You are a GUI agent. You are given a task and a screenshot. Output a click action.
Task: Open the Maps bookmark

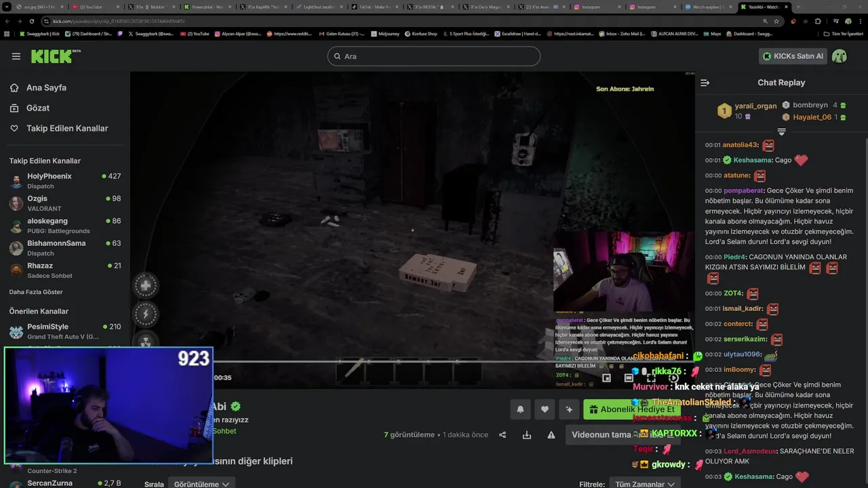712,33
